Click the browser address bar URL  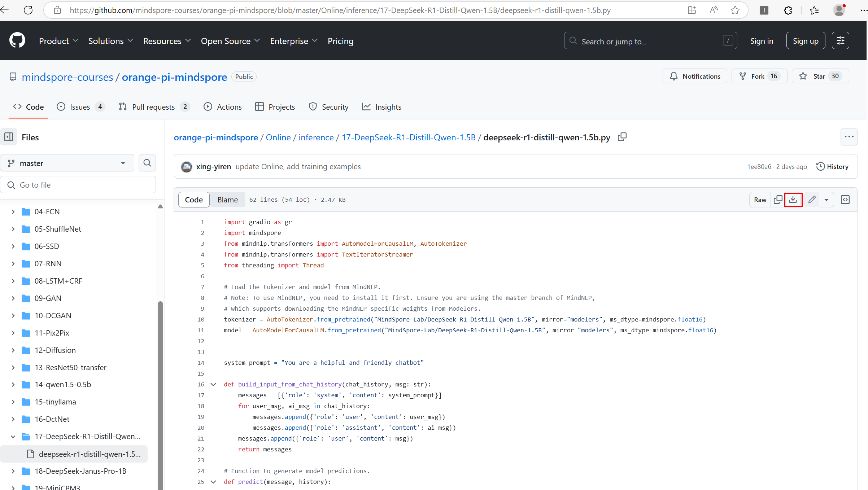coord(340,10)
